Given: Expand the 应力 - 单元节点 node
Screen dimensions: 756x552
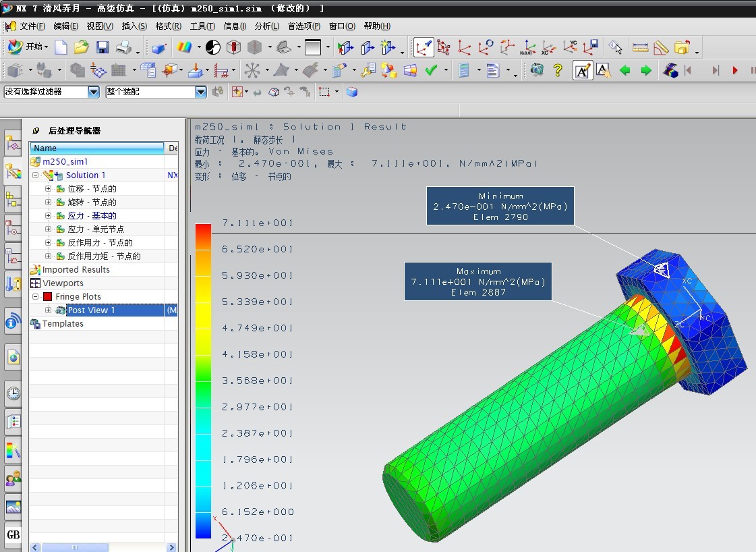Looking at the screenshot, I should tap(48, 229).
